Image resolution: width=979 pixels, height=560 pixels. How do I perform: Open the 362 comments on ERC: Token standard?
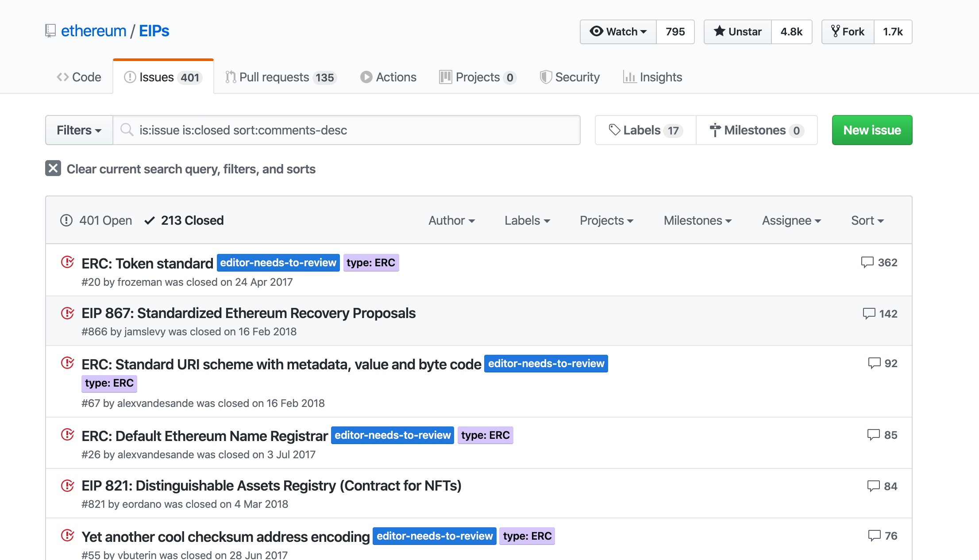pos(879,262)
